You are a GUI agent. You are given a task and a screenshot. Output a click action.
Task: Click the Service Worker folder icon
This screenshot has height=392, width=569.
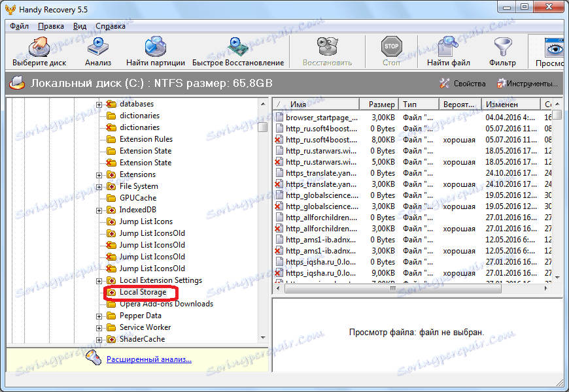[111, 327]
